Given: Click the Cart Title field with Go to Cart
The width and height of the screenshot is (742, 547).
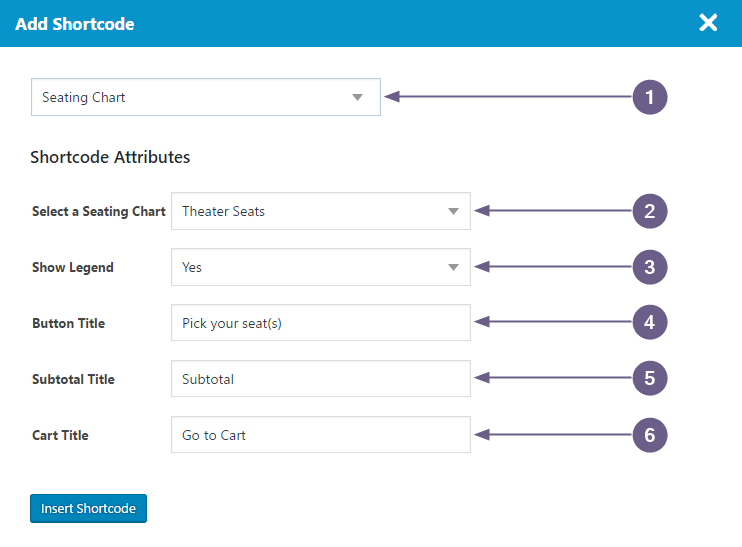Looking at the screenshot, I should (x=321, y=434).
